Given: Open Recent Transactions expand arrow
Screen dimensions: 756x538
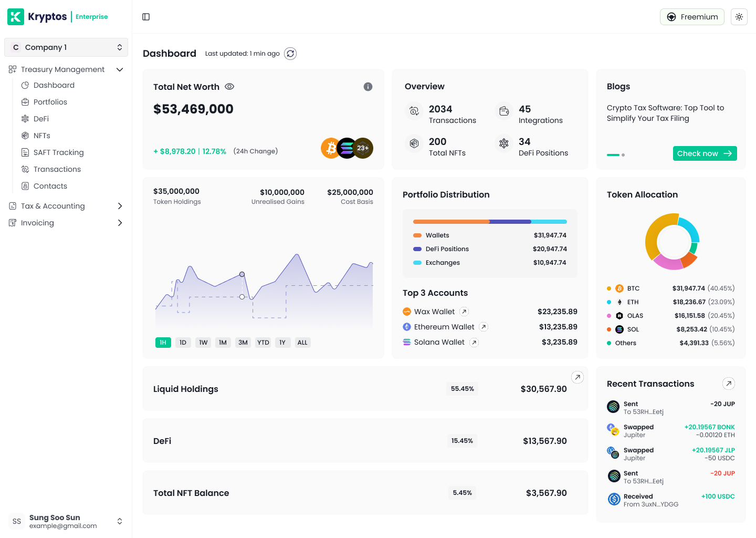Looking at the screenshot, I should coord(729,384).
